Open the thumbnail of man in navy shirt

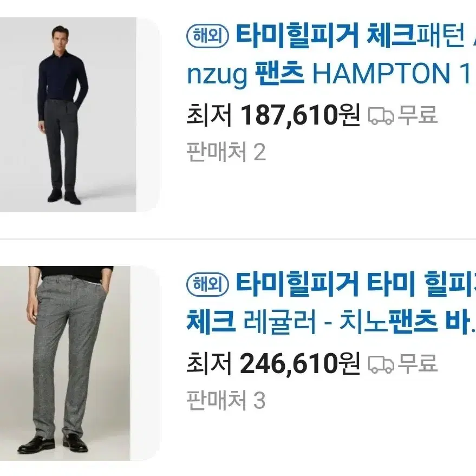coord(68,115)
